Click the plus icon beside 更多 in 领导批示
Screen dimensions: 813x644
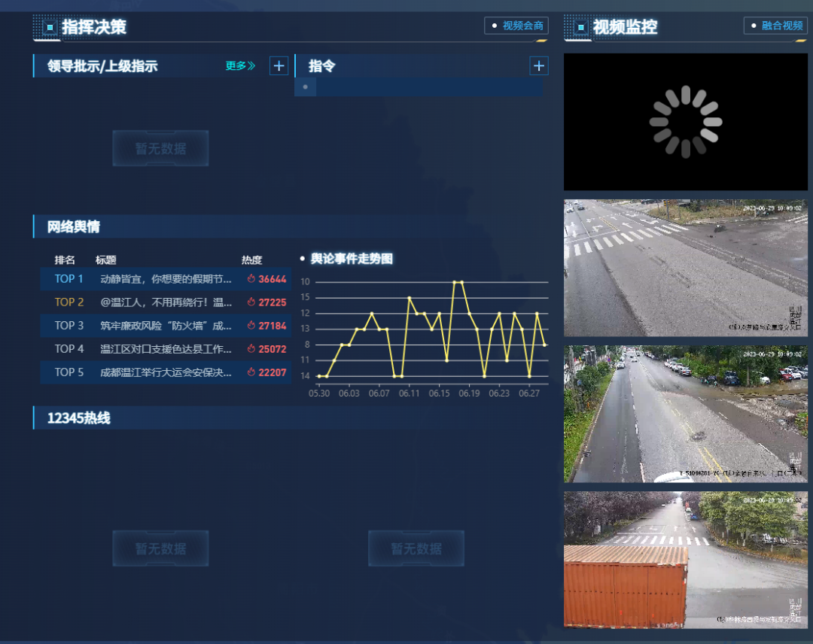pyautogui.click(x=279, y=66)
